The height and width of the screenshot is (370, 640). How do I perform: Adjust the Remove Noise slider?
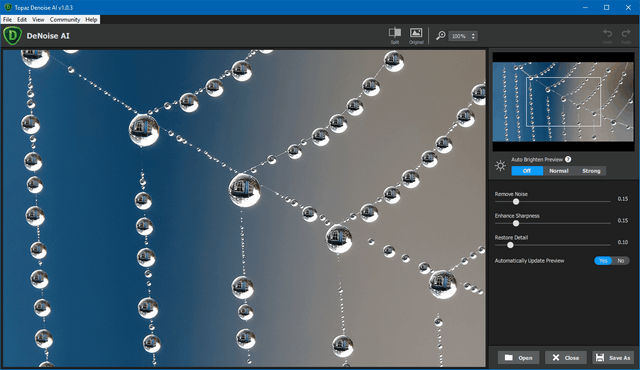[x=516, y=202]
